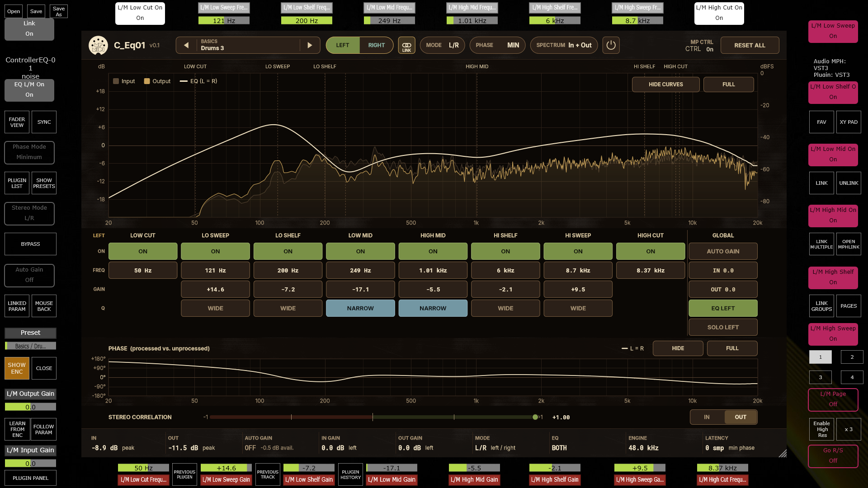The height and width of the screenshot is (488, 868).
Task: Turn off the LOW CUT band ON button
Action: coord(143,251)
